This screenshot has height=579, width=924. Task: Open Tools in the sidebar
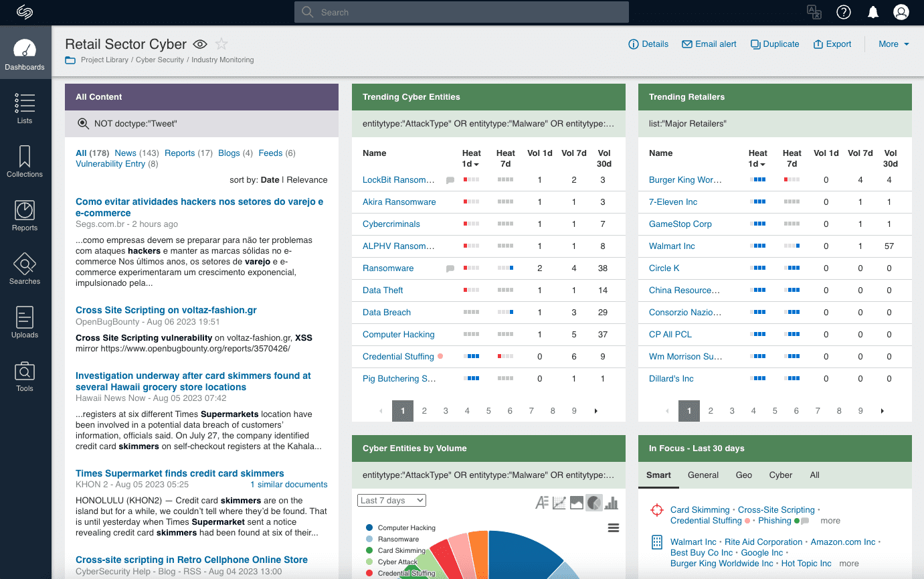(25, 376)
